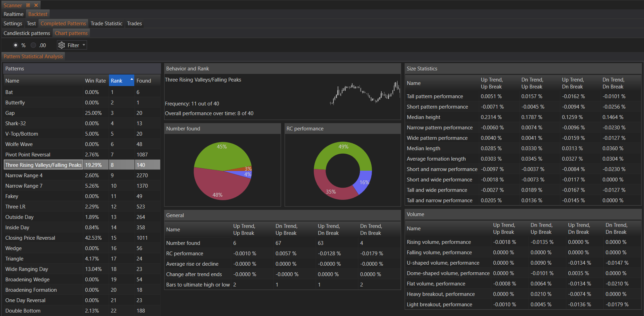This screenshot has height=316, width=644.
Task: Select the percent (%) display radio button
Action: [16, 45]
